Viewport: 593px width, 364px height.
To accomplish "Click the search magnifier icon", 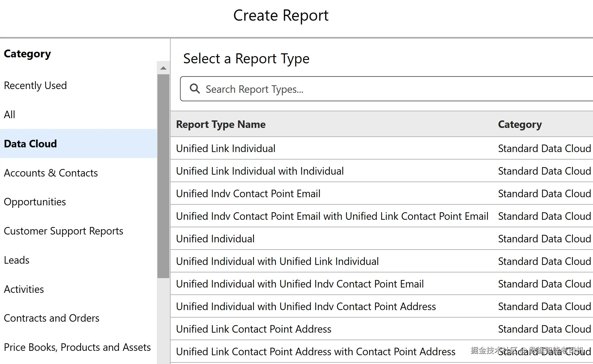I will tap(195, 89).
